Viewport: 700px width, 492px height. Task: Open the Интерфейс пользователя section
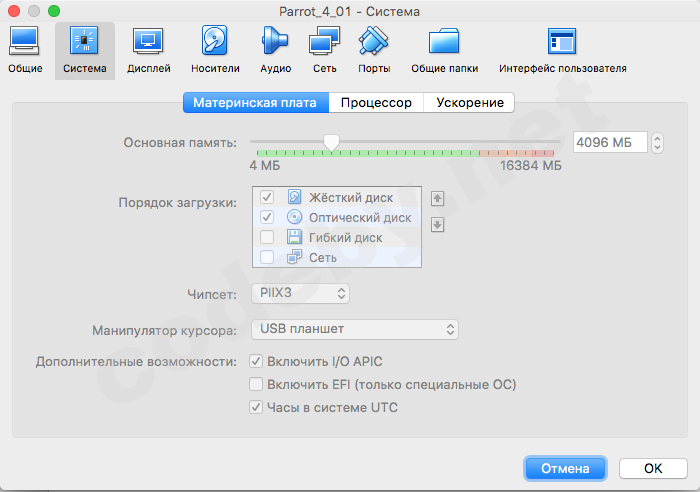[562, 50]
